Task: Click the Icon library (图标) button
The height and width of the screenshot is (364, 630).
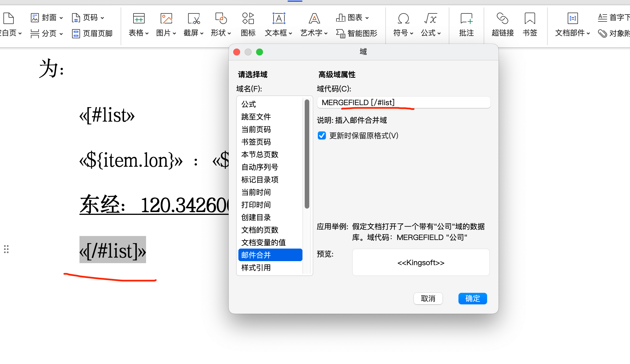Action: [248, 19]
